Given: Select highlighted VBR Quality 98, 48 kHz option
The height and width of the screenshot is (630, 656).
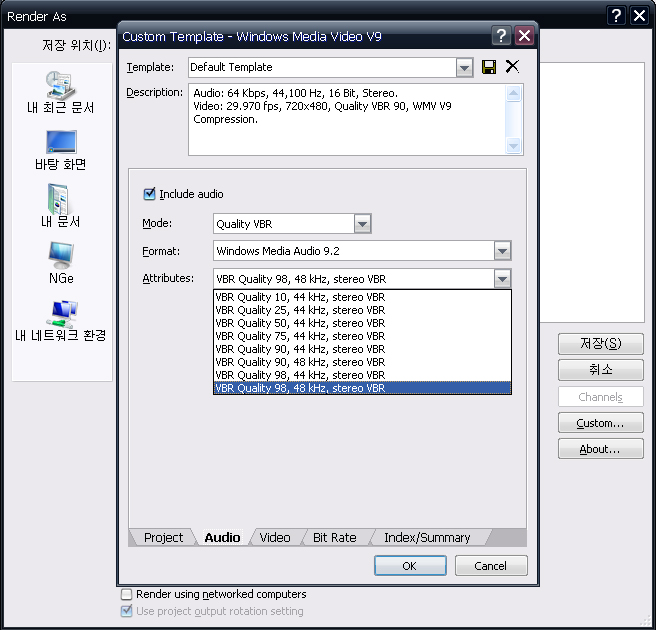Looking at the screenshot, I should point(362,388).
